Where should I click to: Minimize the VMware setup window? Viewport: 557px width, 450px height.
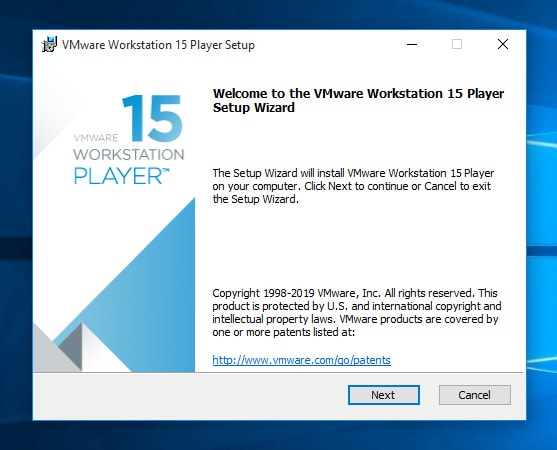click(x=412, y=44)
